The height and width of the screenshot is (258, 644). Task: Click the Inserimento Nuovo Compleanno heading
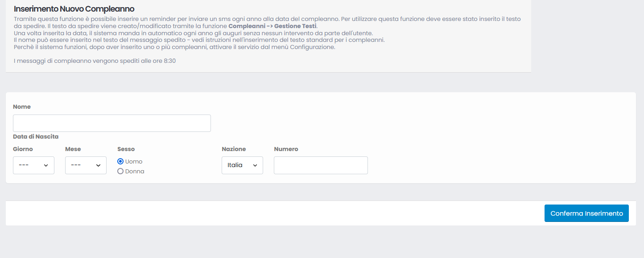click(74, 9)
